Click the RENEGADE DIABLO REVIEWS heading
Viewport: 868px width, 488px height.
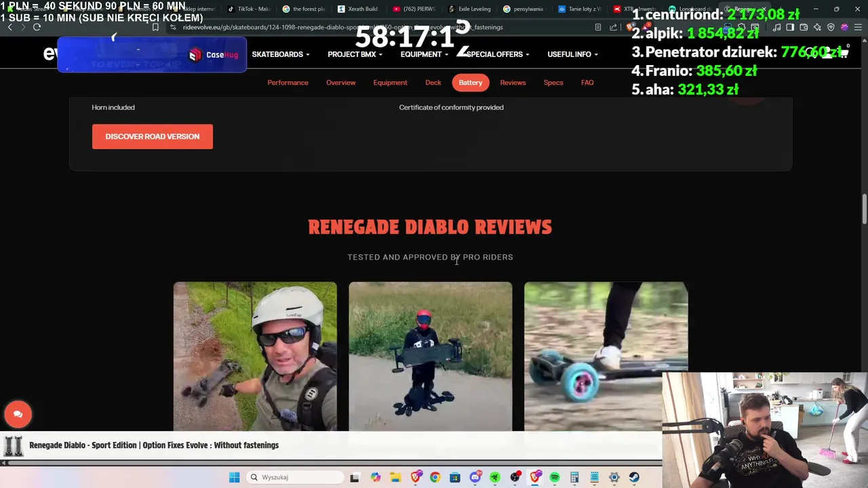click(x=430, y=227)
